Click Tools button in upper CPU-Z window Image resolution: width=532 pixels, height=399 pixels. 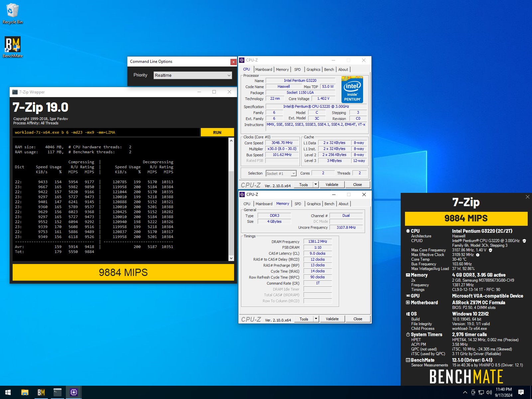coord(304,185)
